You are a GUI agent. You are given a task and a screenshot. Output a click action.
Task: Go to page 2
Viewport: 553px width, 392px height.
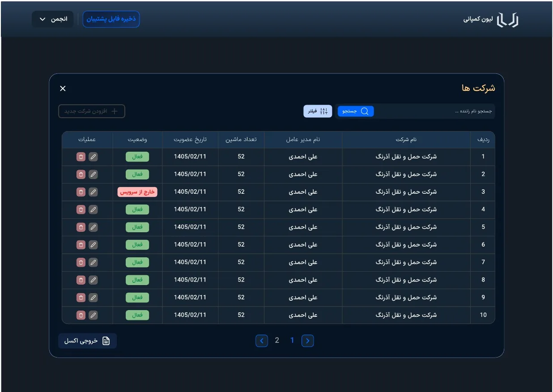(x=277, y=341)
